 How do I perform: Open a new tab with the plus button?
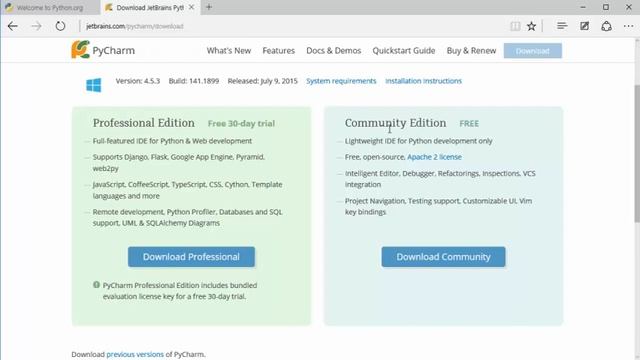click(x=209, y=7)
